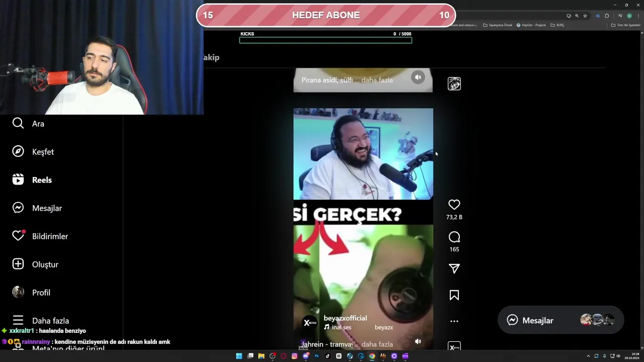Open the BURÇ bookmark folder
The width and height of the screenshot is (644, 362).
point(557,25)
